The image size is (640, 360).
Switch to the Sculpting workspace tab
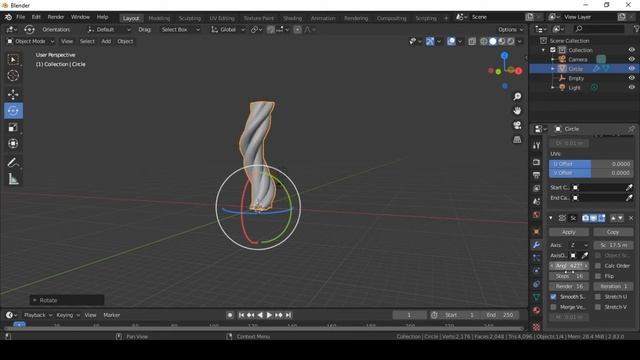[189, 18]
